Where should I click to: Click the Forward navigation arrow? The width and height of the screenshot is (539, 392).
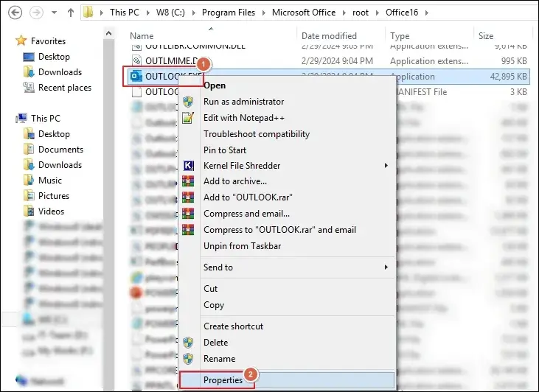[36, 13]
